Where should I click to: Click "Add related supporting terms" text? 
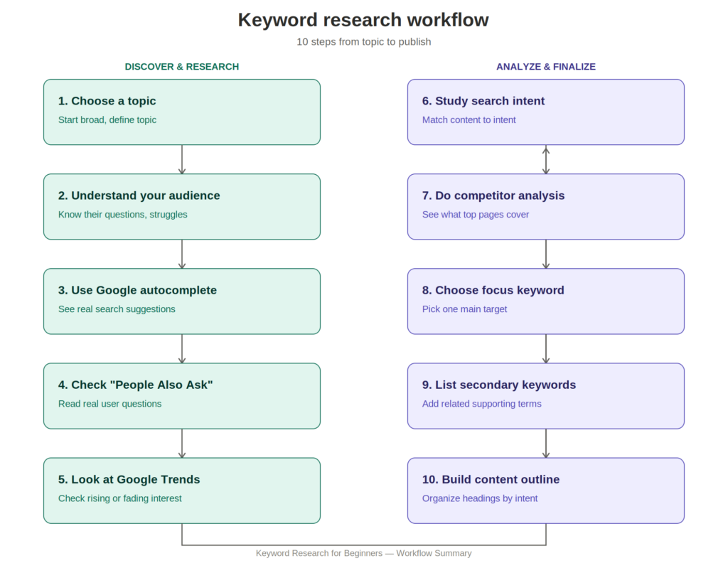tap(481, 404)
